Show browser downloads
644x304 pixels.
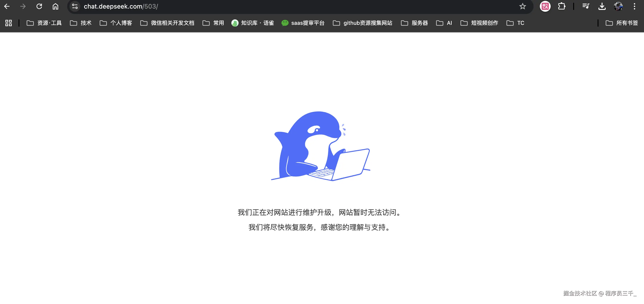(x=602, y=6)
